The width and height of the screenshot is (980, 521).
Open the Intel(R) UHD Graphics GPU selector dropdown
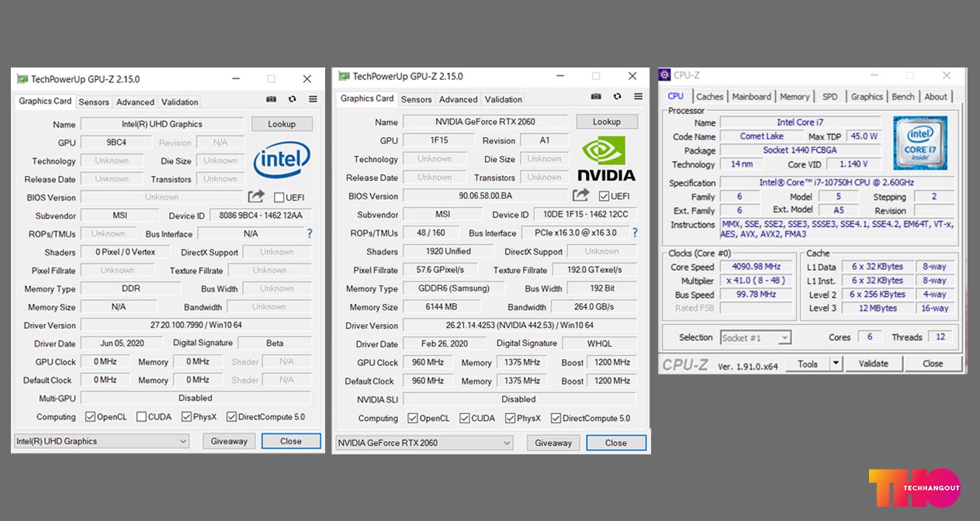point(102,441)
